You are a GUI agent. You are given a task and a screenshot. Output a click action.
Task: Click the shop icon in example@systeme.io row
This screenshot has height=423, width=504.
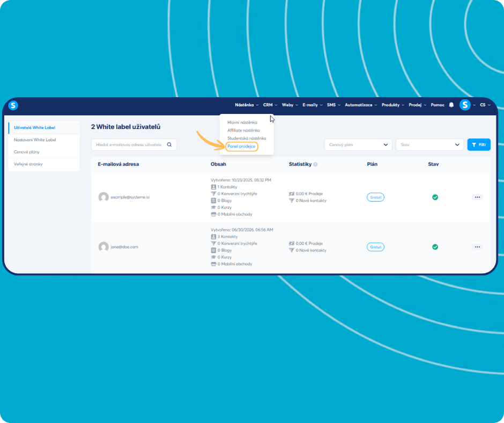(x=213, y=214)
